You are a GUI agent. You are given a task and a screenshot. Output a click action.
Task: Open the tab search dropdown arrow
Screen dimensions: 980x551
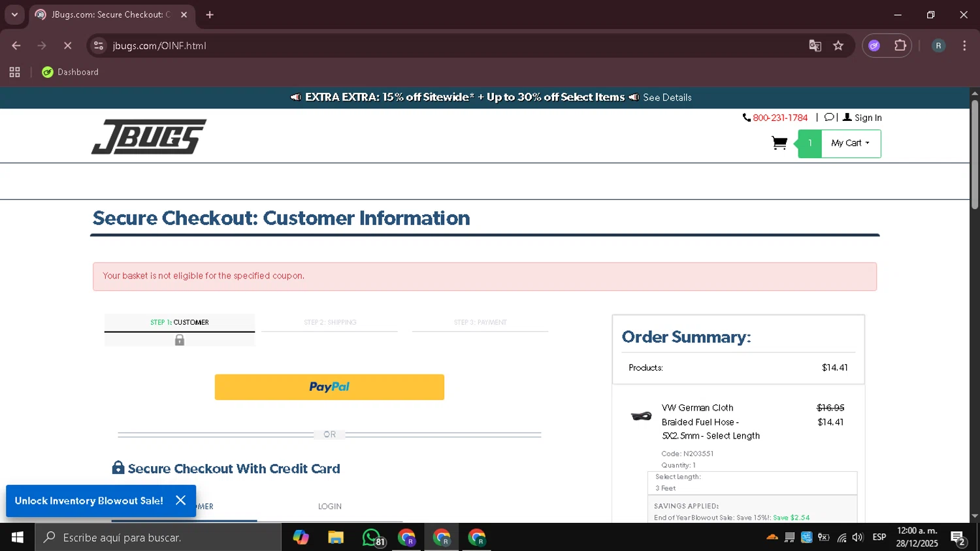tap(14, 14)
